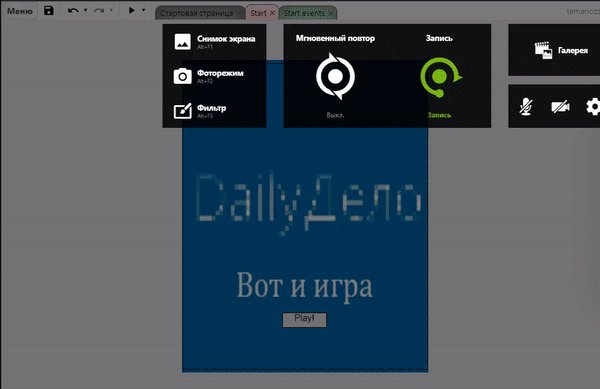Screen dimensions: 600x389
Task: Click the Мгновенный повтор heading
Action: (x=335, y=38)
